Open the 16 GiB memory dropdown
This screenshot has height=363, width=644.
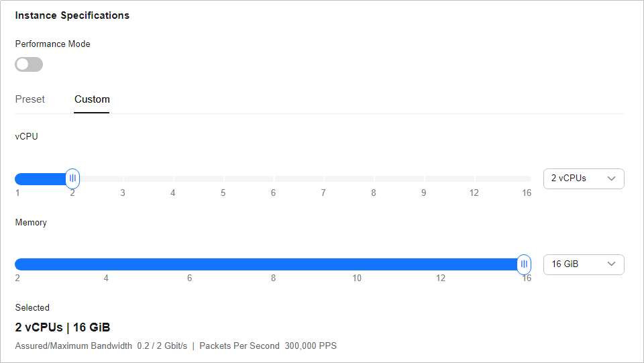(583, 264)
